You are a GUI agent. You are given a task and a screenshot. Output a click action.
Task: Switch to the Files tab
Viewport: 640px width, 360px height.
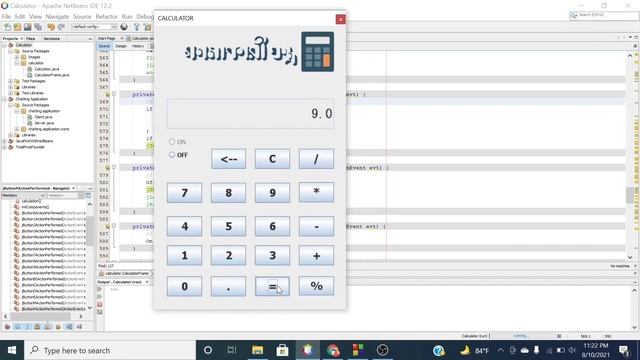click(30, 38)
